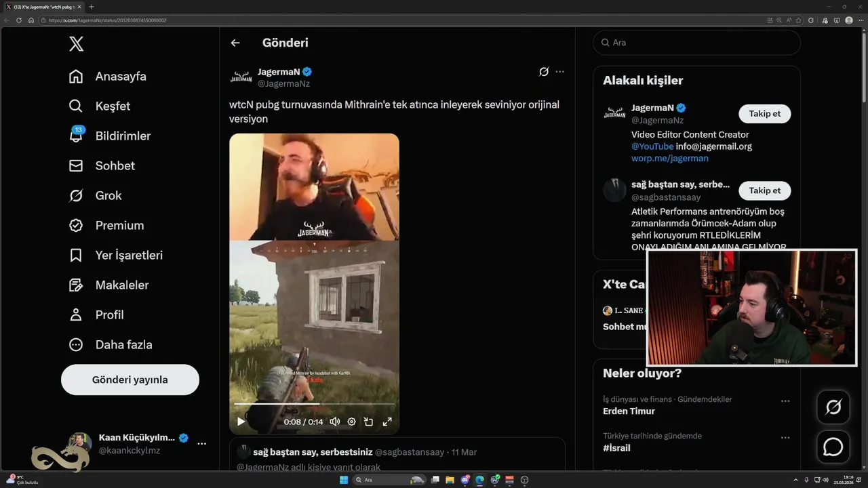Open Bildirimler notifications with 13 badge

pos(110,136)
